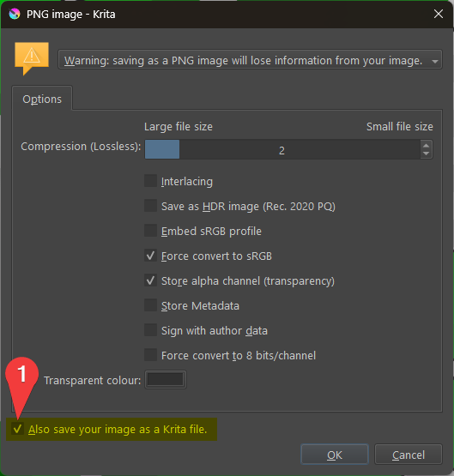Open the Transparent colour swatch picker

165,379
